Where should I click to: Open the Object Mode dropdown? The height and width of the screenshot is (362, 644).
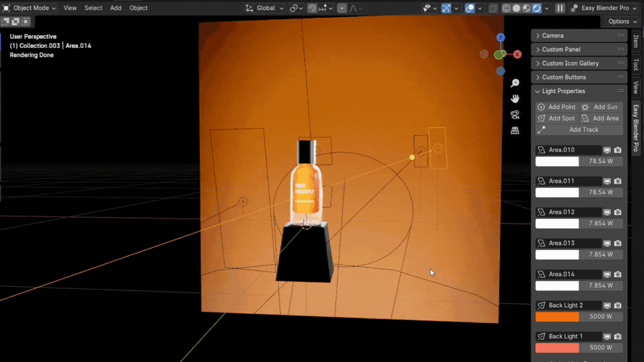[30, 8]
